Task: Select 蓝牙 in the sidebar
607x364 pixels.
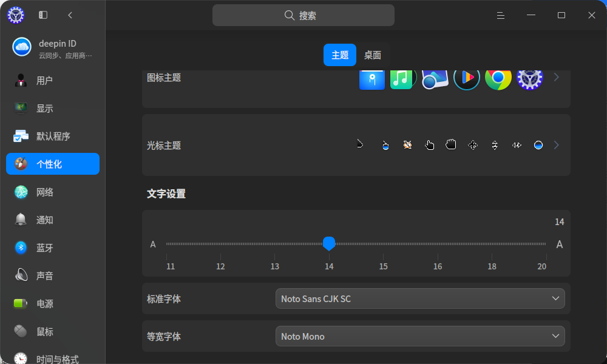Action: point(53,248)
